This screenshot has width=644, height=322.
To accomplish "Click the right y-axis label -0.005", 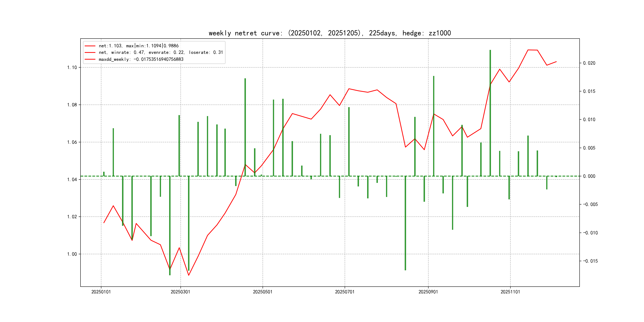I will [590, 205].
